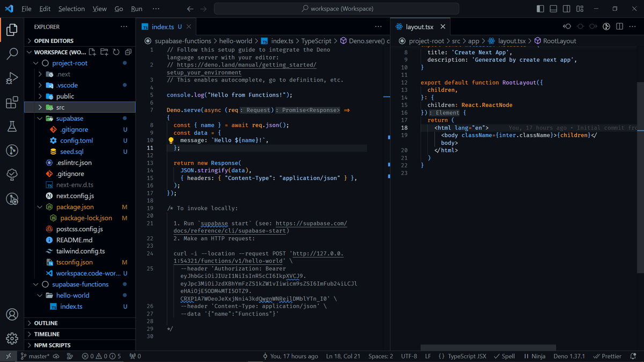Open the Testing flask icon view

12,127
